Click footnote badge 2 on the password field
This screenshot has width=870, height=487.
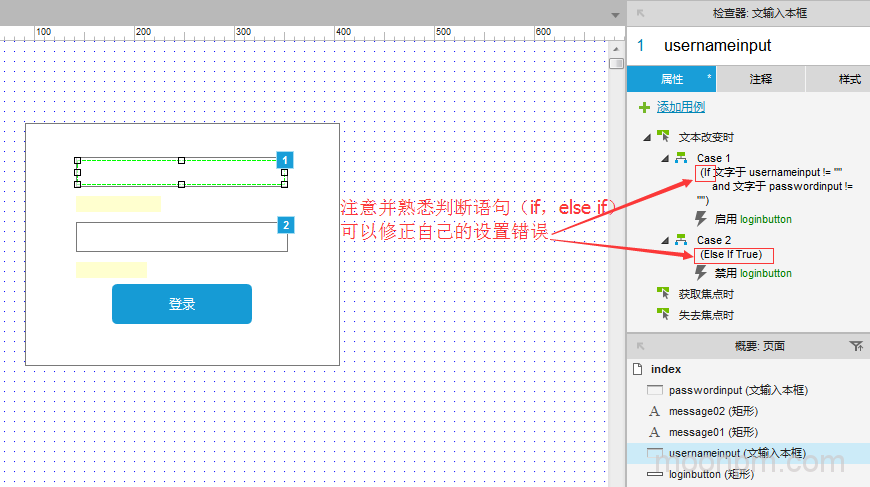(285, 225)
